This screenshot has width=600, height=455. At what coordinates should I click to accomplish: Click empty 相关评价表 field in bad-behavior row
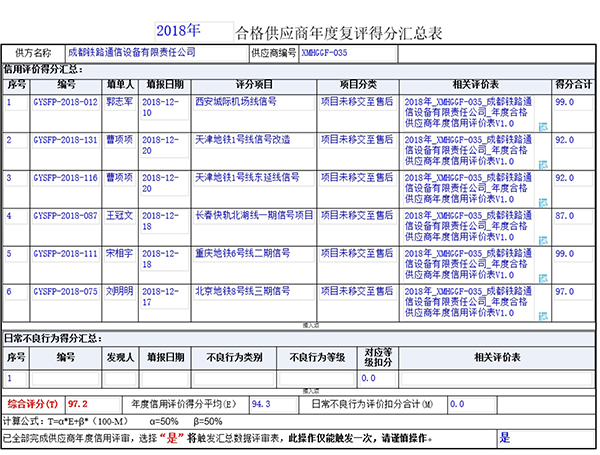pos(497,379)
